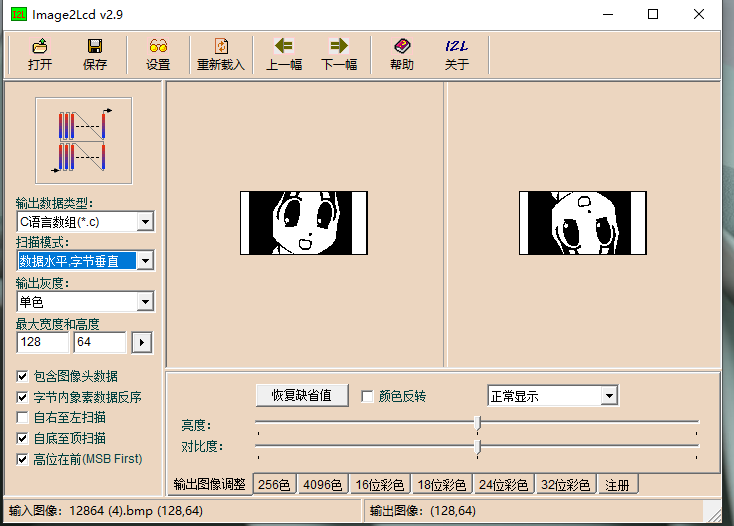Switch to the 16位彩色 tab

coord(380,485)
